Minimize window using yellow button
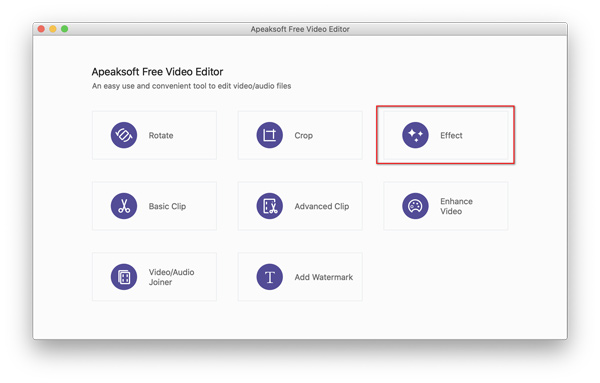The height and width of the screenshot is (383, 600). [53, 29]
